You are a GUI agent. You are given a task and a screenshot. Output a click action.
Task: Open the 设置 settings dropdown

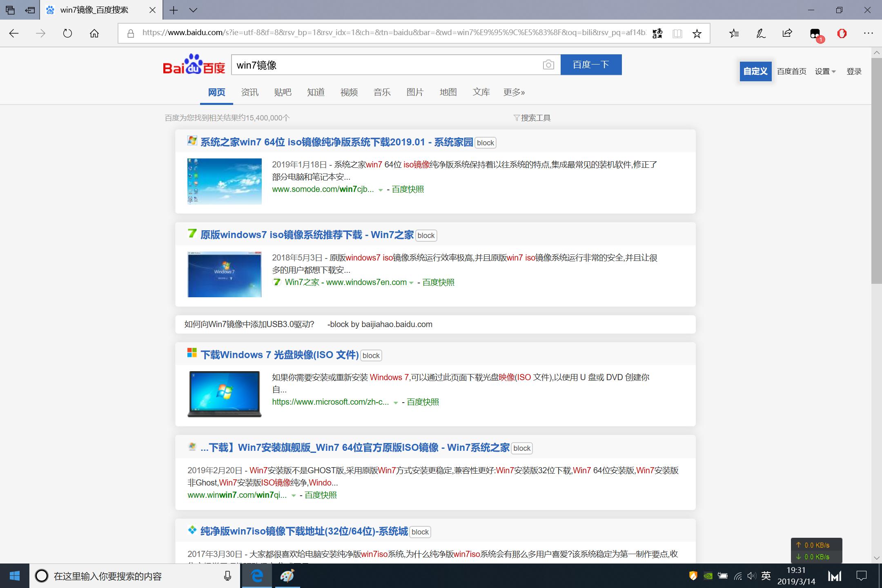tap(825, 71)
